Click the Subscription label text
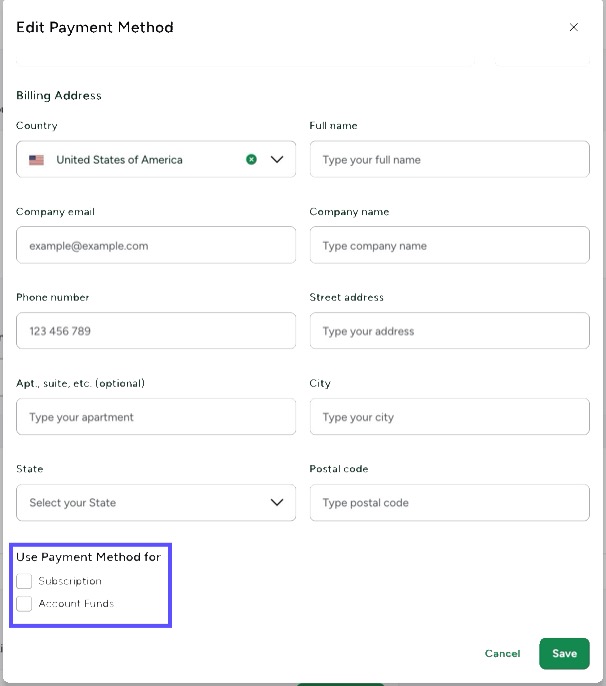This screenshot has height=686, width=606. 70,581
